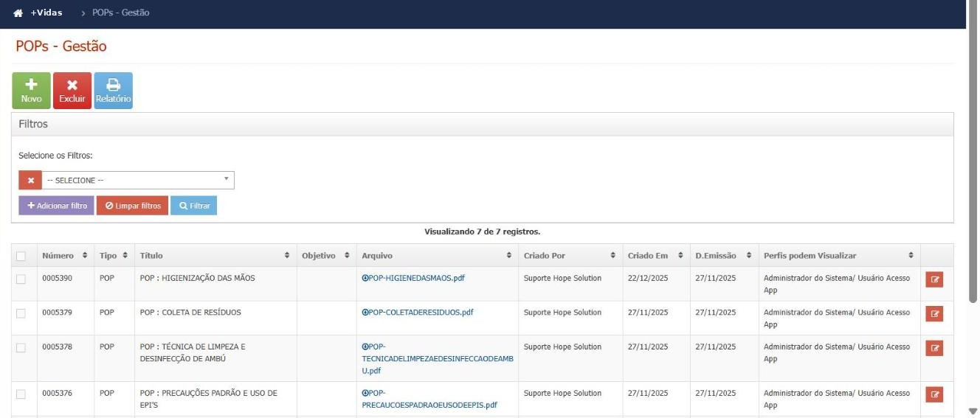980x418 pixels.
Task: Sort table by Título column
Action: (x=215, y=256)
